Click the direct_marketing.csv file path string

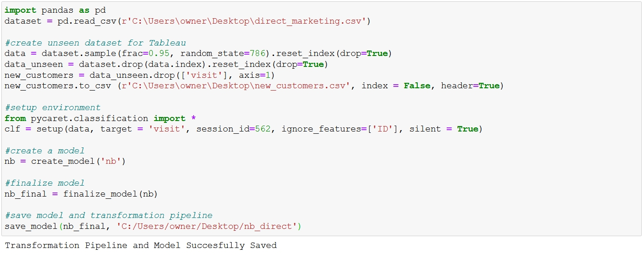[x=244, y=21]
